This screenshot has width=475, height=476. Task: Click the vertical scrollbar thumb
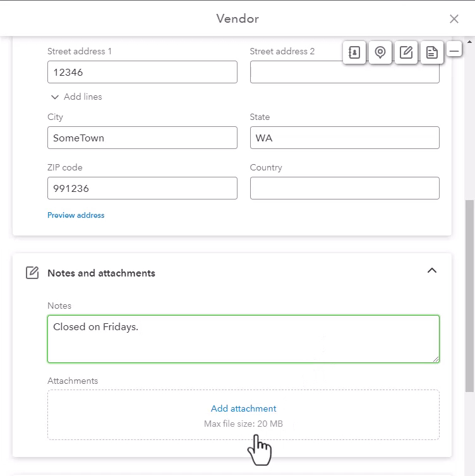pyautogui.click(x=469, y=296)
